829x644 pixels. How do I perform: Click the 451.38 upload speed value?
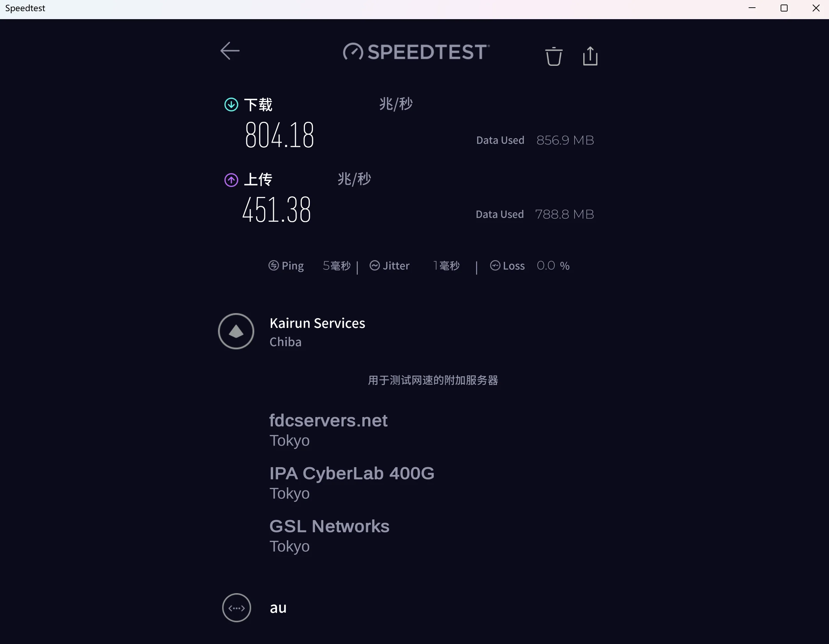coord(277,210)
